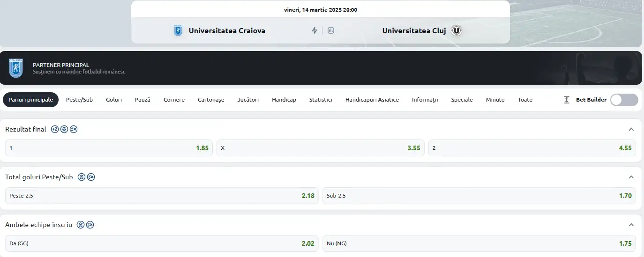Click the stacked chevrons icon beside Rezultat final
Image resolution: width=644 pixels, height=257 pixels.
64,129
